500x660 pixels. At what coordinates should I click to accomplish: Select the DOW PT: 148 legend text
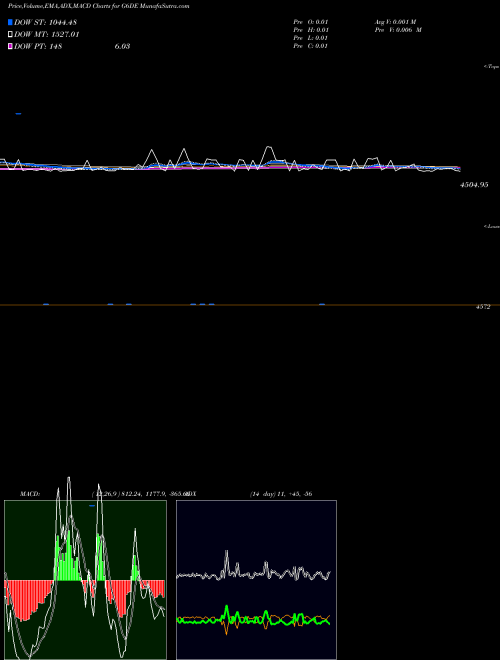coord(38,46)
